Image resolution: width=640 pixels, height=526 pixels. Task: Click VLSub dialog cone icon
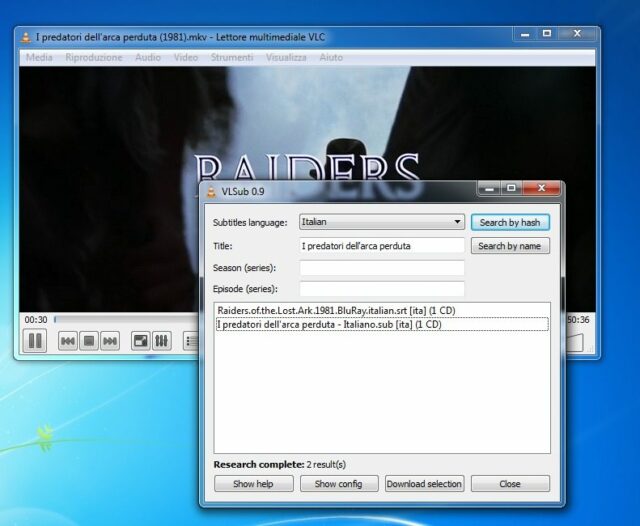tap(210, 191)
